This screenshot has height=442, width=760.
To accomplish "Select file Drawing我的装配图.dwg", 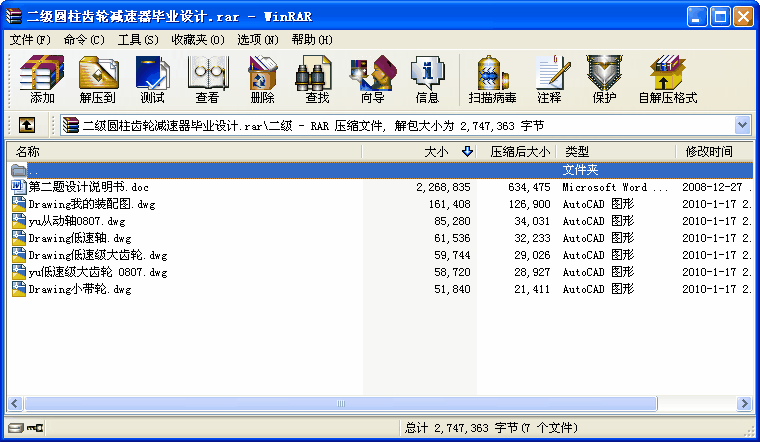I will point(92,204).
